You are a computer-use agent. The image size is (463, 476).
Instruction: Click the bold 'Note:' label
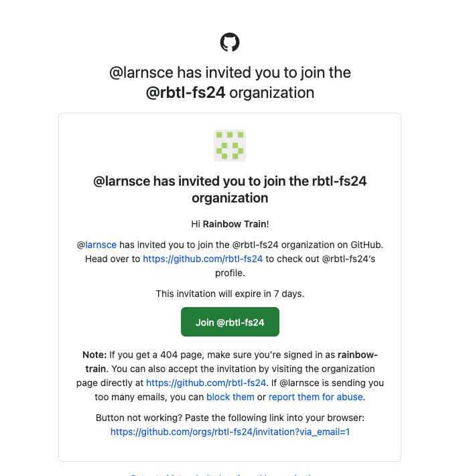(94, 354)
